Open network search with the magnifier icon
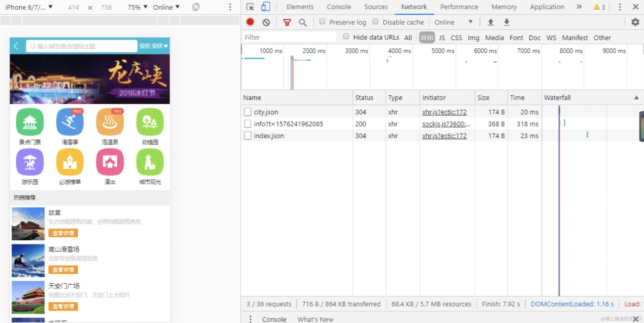Viewport: 644px width, 323px height. [302, 22]
